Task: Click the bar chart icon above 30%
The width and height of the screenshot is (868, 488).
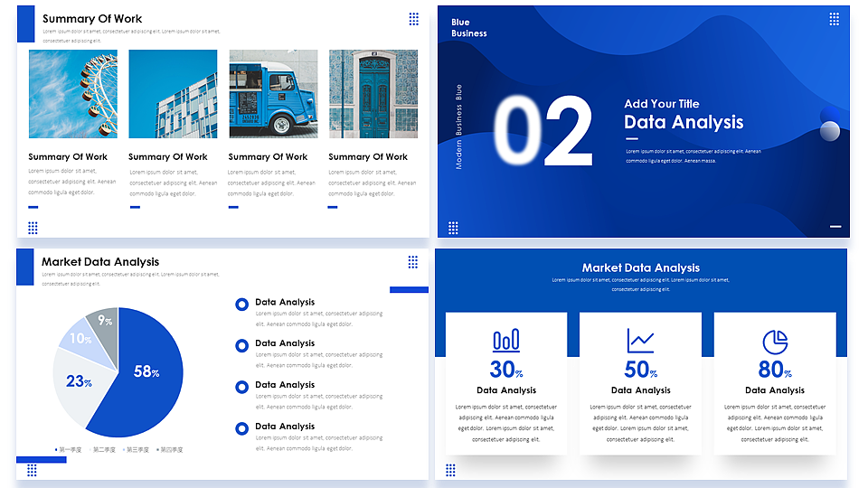Action: pos(506,341)
